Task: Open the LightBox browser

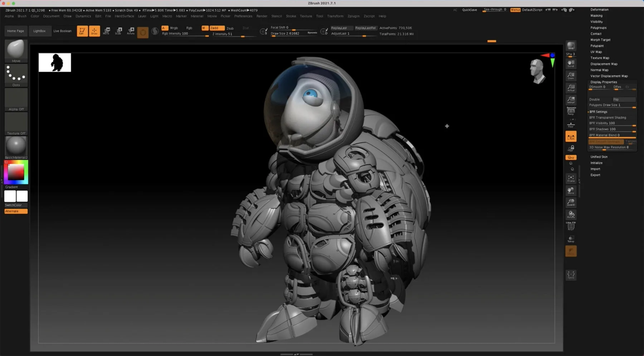Action: tap(40, 31)
